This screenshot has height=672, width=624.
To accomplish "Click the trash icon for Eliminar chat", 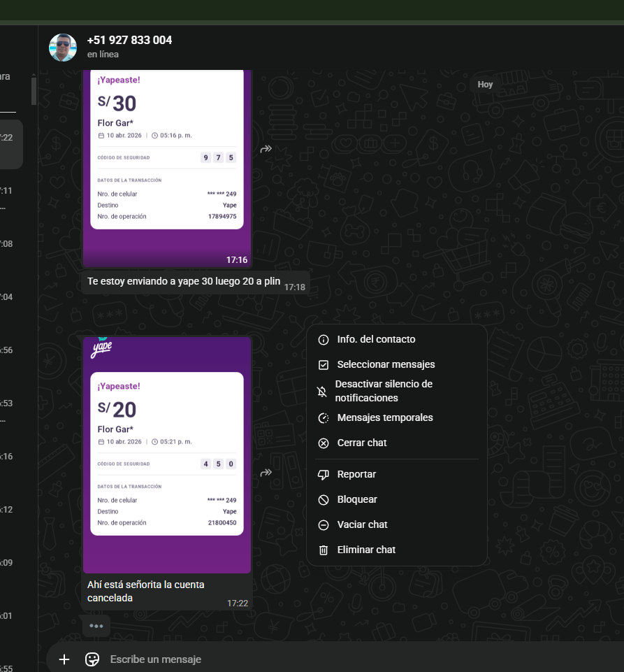I will pos(323,550).
